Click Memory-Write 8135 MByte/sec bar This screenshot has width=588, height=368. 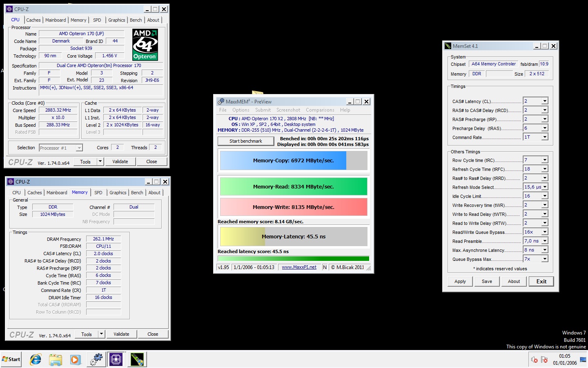(x=294, y=207)
